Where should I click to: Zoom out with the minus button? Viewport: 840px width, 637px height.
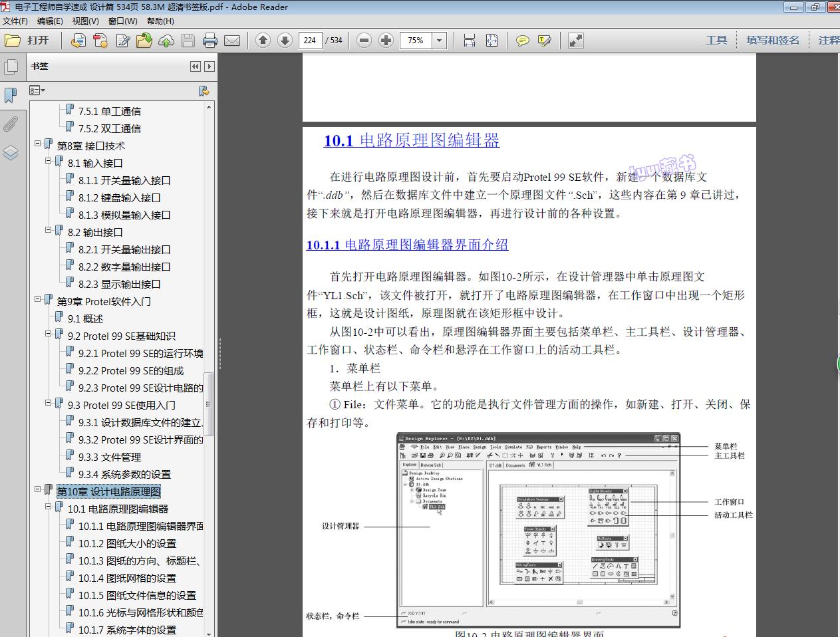pyautogui.click(x=364, y=41)
